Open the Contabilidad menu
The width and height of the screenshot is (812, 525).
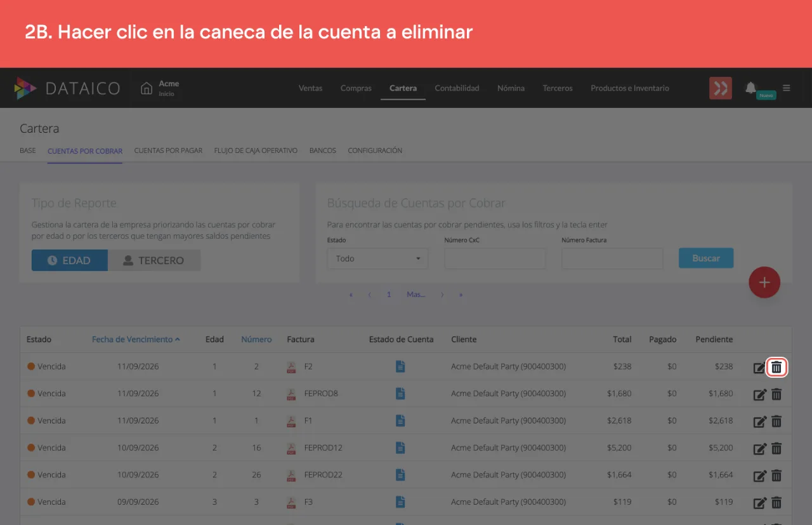pos(457,88)
